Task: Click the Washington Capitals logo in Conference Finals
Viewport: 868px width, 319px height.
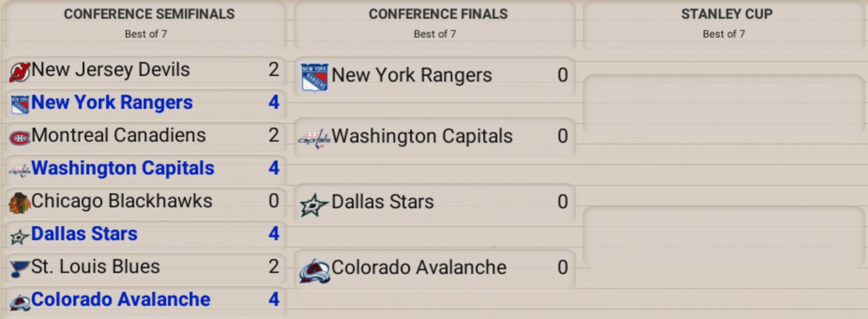Action: pyautogui.click(x=314, y=138)
